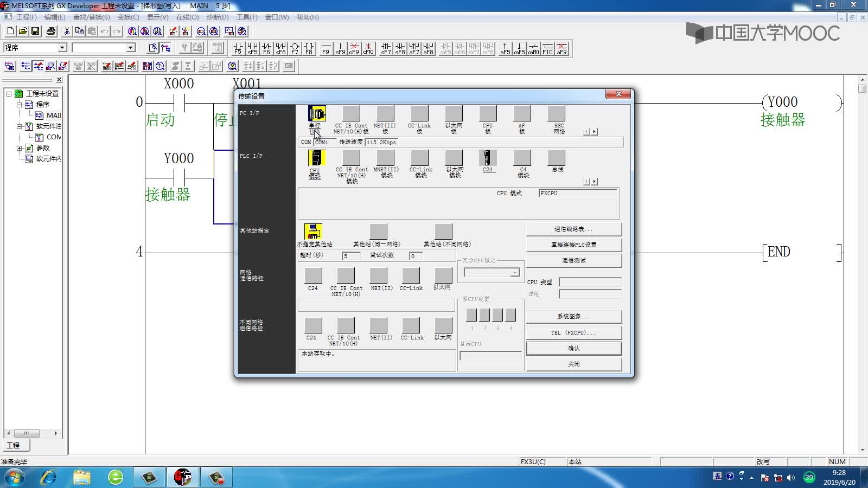Open the 在线(O) menu

pyautogui.click(x=187, y=17)
